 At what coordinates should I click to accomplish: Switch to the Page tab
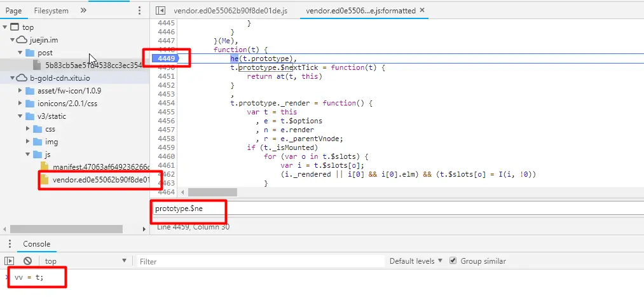pyautogui.click(x=13, y=11)
